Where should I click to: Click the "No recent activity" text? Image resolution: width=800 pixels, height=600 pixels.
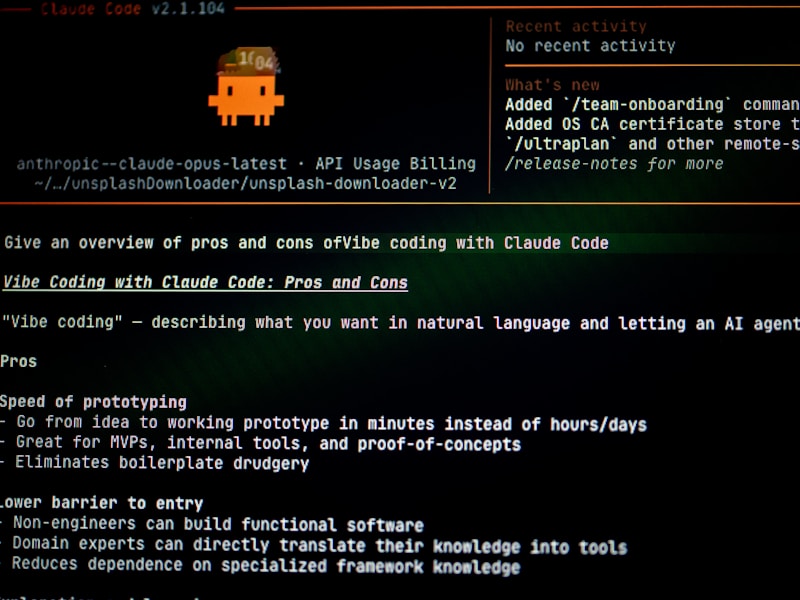tap(590, 46)
